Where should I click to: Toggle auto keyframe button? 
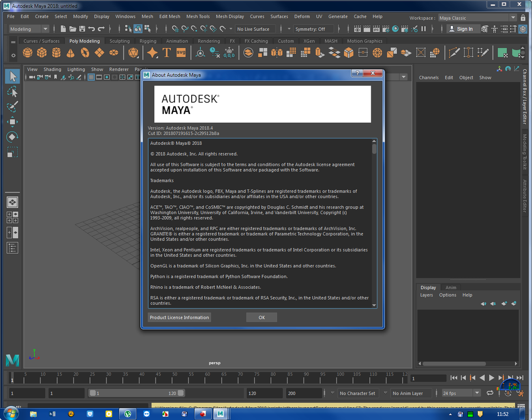click(507, 393)
